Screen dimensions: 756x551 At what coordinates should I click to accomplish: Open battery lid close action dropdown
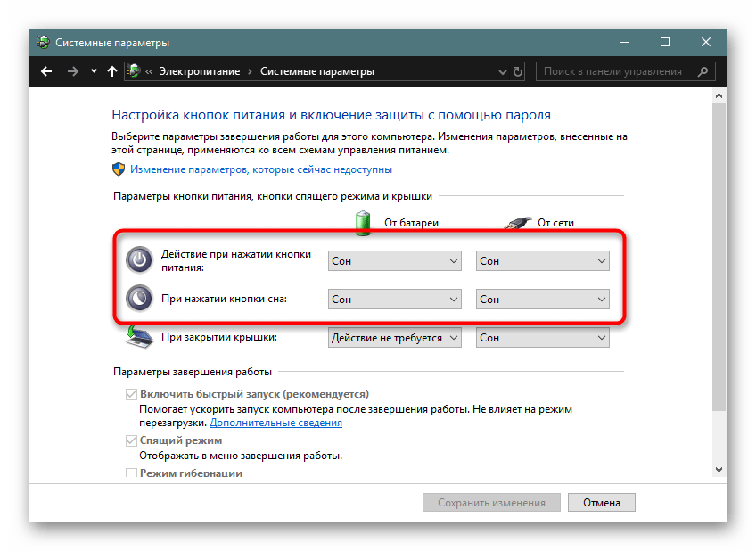click(x=395, y=338)
